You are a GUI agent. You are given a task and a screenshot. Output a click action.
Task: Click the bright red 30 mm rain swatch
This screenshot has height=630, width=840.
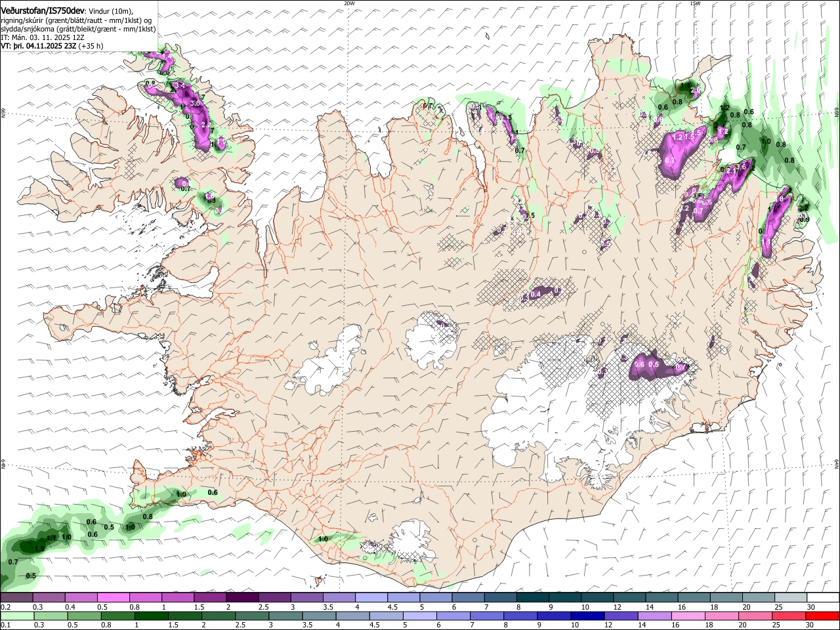coord(823,616)
